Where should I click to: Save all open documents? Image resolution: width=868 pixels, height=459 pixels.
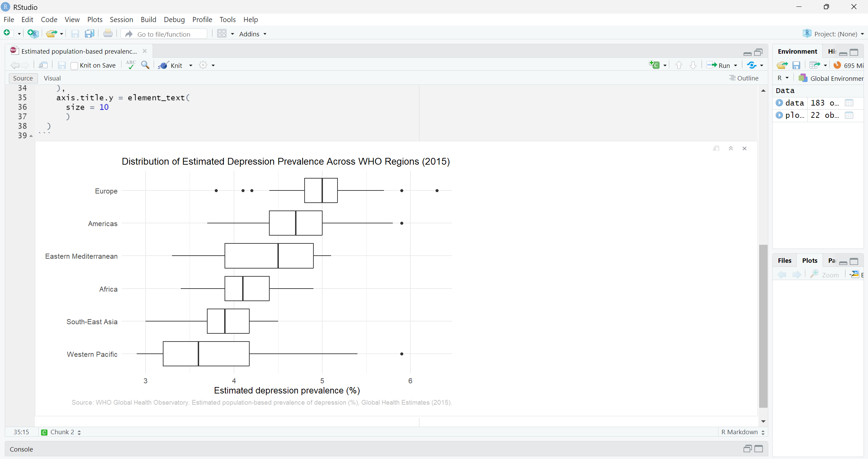[x=90, y=34]
